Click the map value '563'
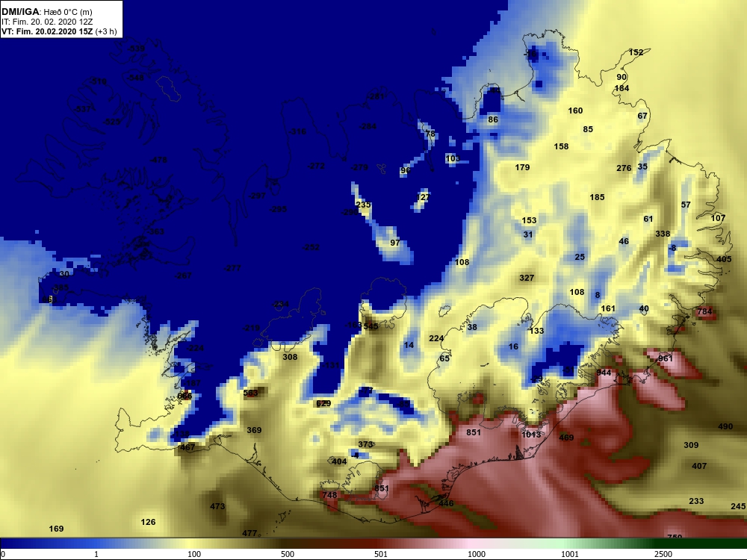Screen dimensions: 747x560 coord(250,393)
